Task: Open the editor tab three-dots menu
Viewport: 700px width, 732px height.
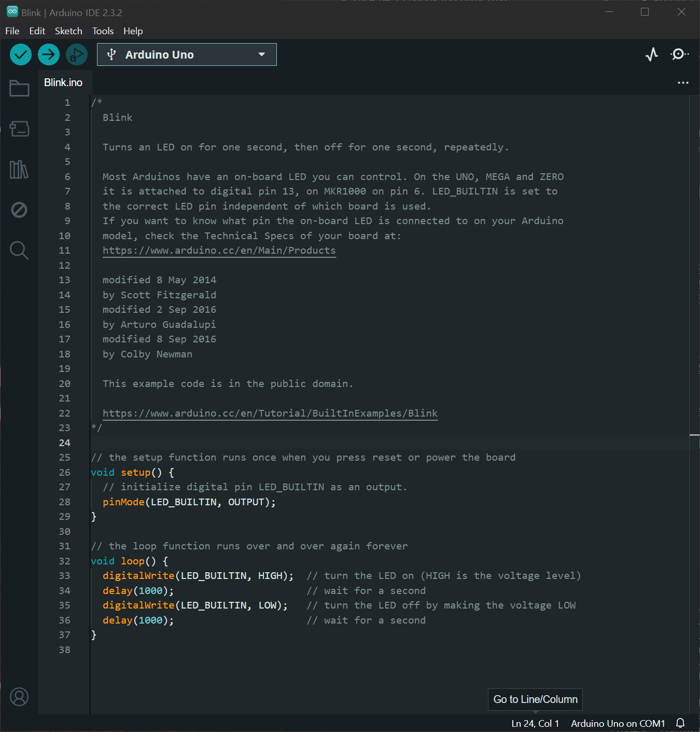Action: [x=683, y=82]
